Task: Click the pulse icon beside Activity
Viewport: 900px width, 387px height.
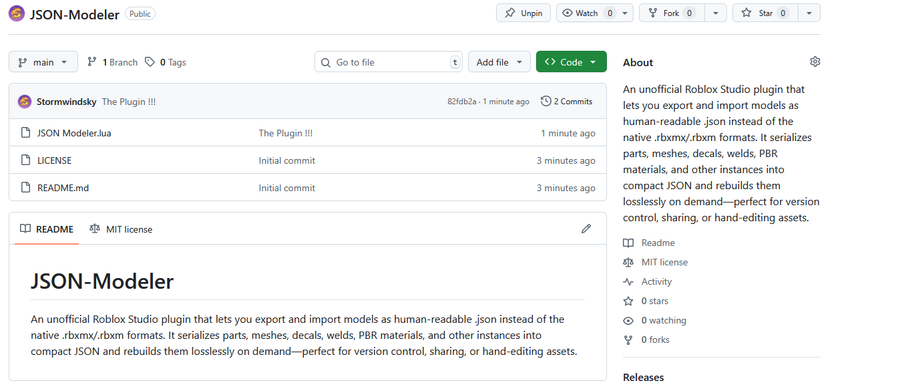Action: 629,282
